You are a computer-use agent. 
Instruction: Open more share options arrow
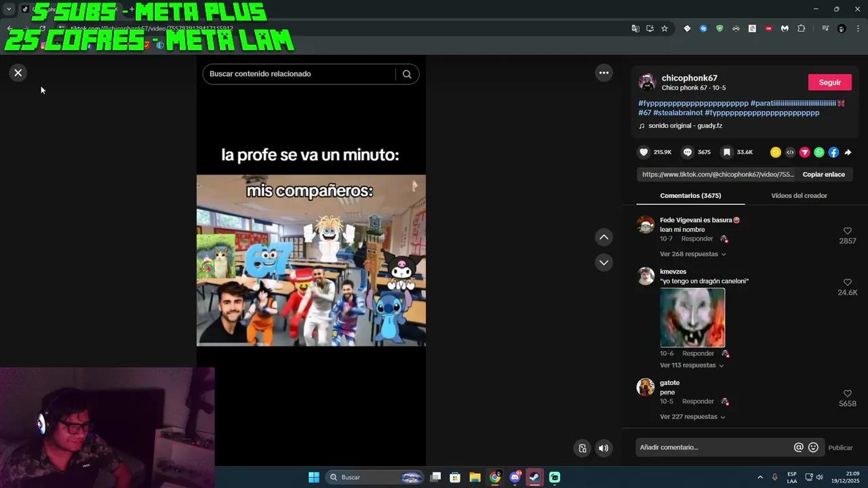(848, 152)
